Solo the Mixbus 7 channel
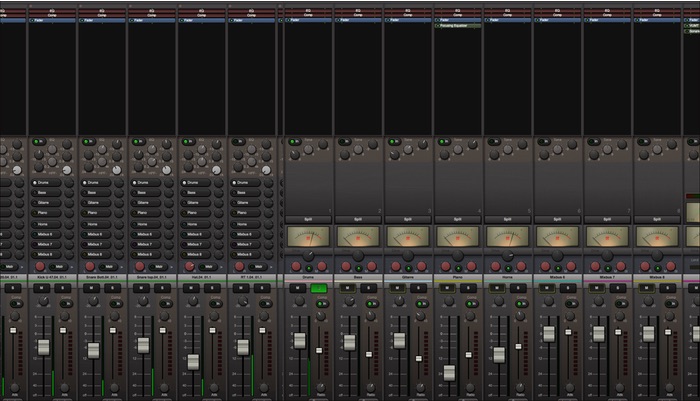This screenshot has width=700, height=401. (619, 288)
